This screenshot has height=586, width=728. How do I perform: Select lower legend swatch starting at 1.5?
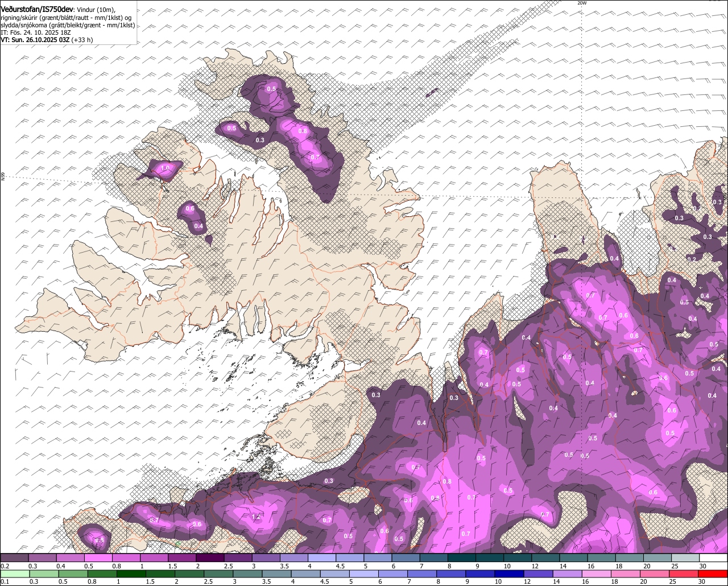(160, 574)
